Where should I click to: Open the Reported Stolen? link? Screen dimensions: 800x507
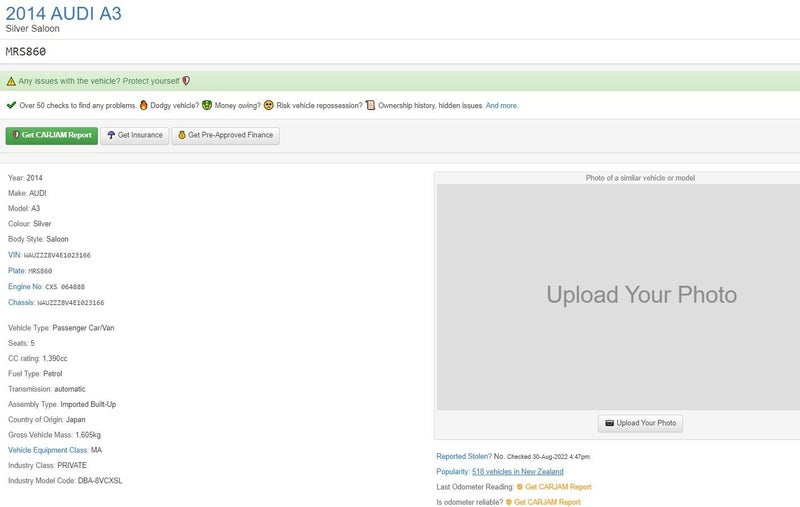(464, 457)
